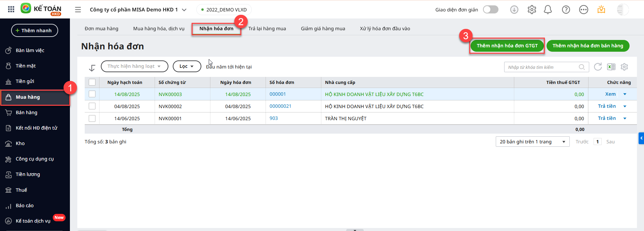Screen dimensions: 644x231
Task: Open the notifications bell
Action: (548, 10)
